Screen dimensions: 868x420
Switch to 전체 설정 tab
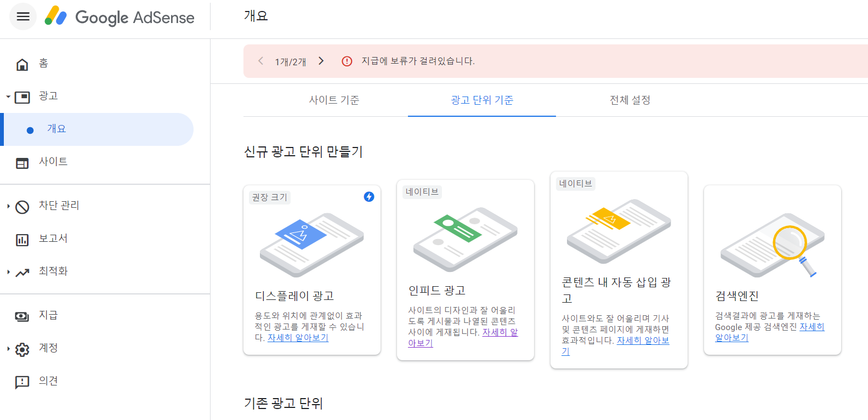(630, 100)
